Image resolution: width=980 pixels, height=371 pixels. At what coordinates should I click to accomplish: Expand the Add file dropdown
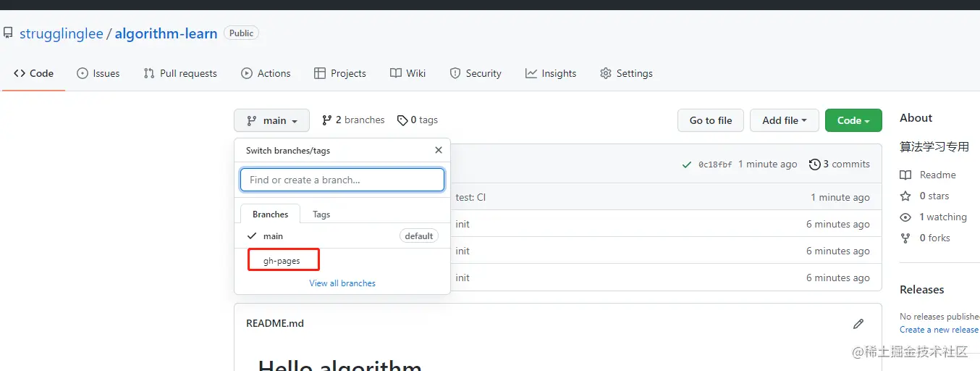coord(784,120)
